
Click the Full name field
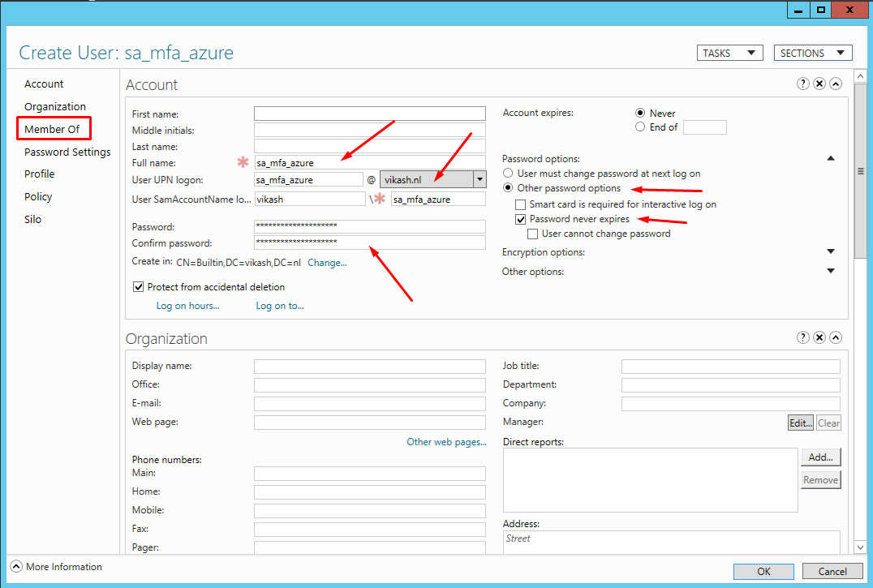tap(370, 162)
